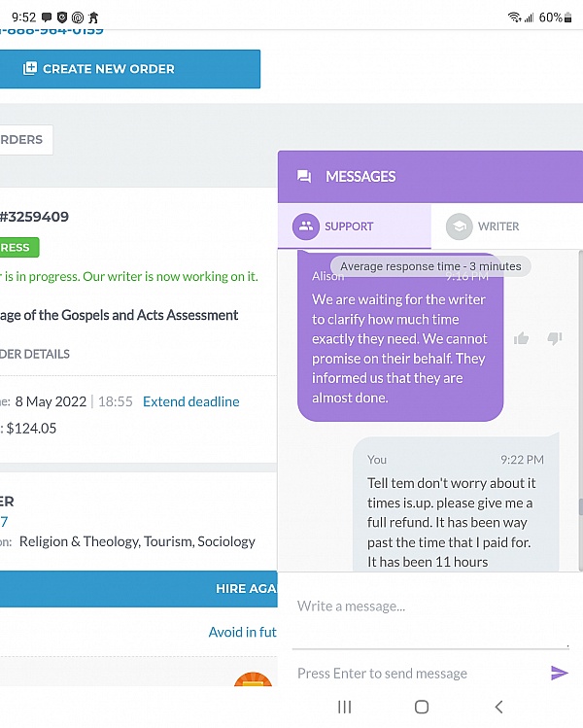Screen dimensions: 583x728
Task: Tap the Android home navigation button
Action: pos(422,707)
